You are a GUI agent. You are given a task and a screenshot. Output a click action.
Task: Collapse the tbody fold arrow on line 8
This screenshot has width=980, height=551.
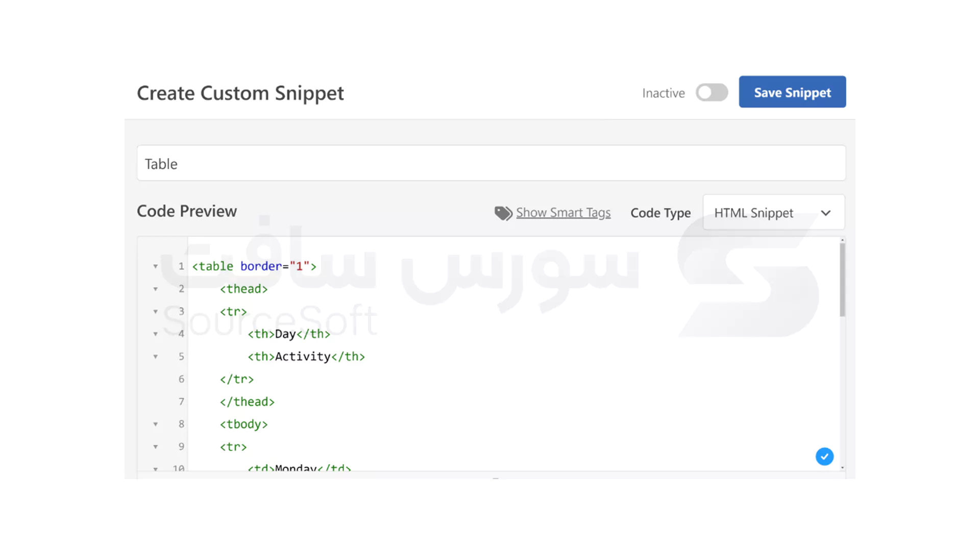(156, 424)
